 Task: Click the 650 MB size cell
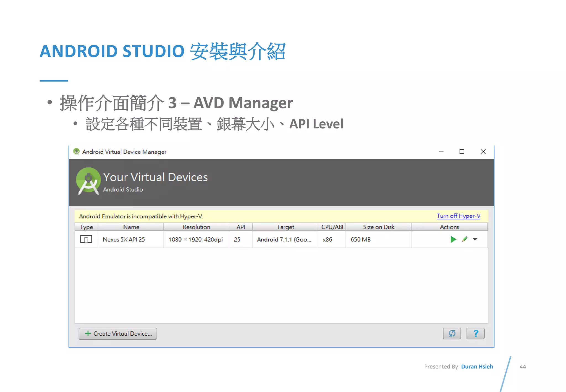(379, 239)
